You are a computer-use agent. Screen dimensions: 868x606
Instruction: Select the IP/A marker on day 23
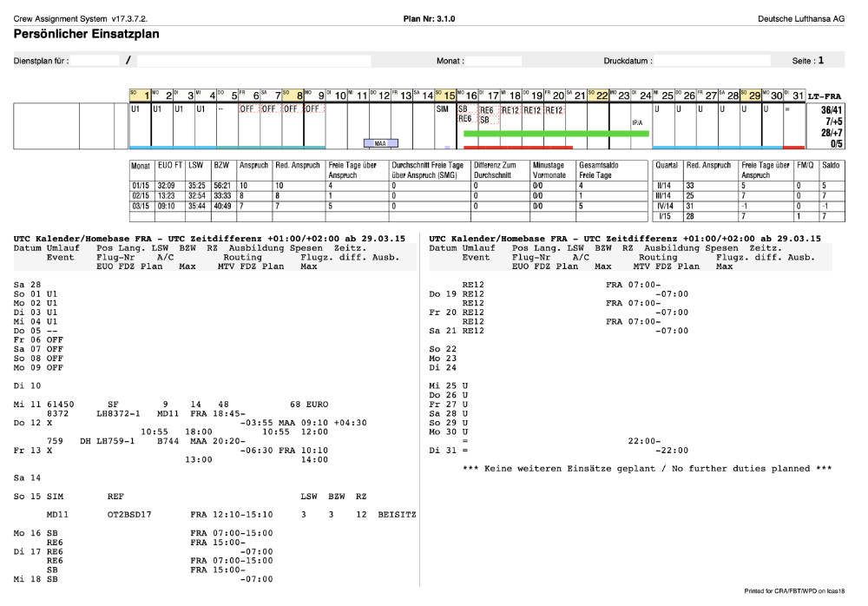(x=637, y=124)
